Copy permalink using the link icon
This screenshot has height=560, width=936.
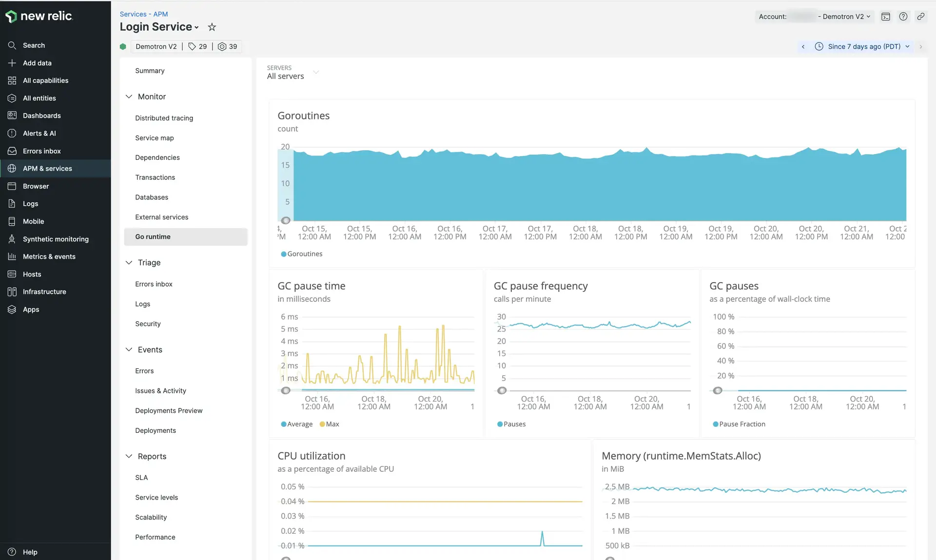[x=921, y=17]
